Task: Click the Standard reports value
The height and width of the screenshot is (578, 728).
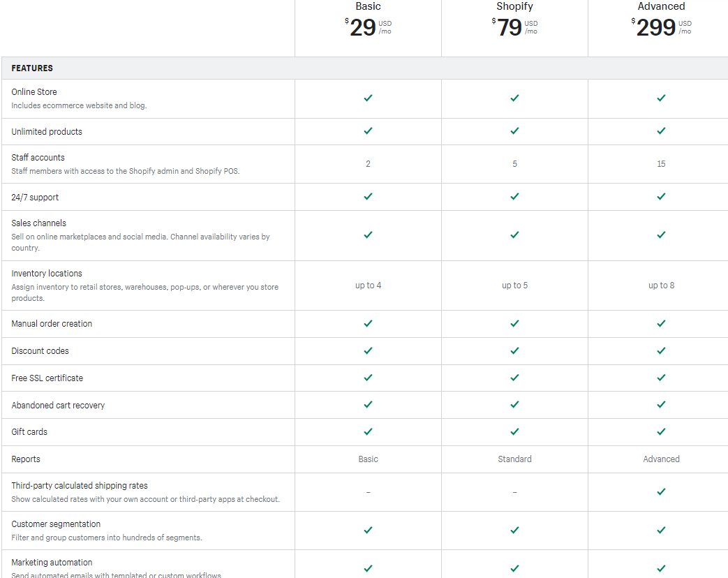Action: pos(514,459)
